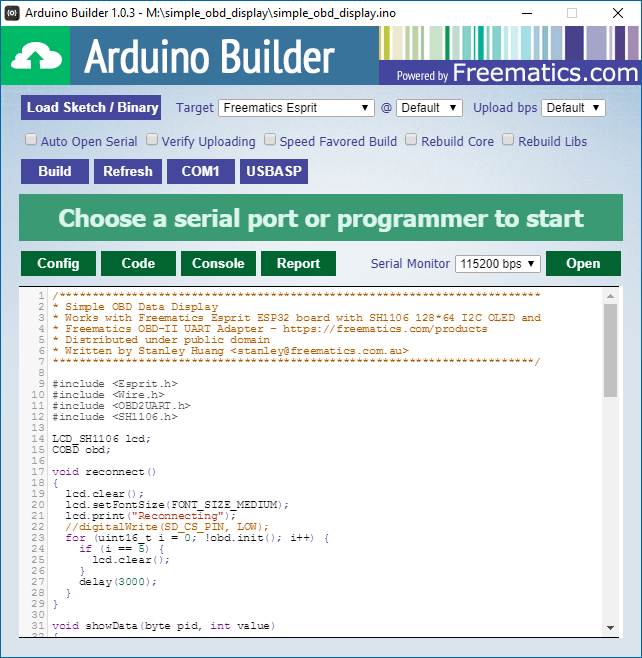Open the Upload bps dropdown

[x=573, y=108]
